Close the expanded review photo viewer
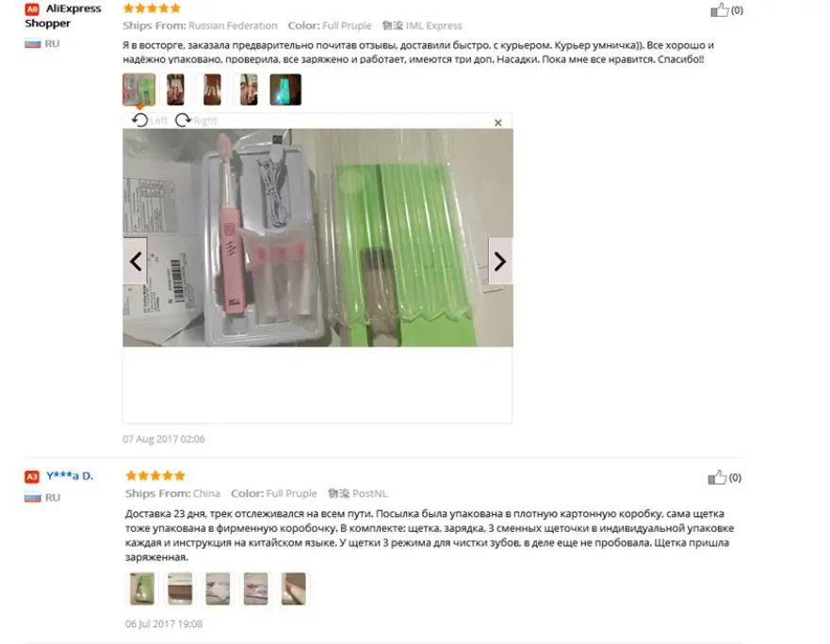 point(498,122)
